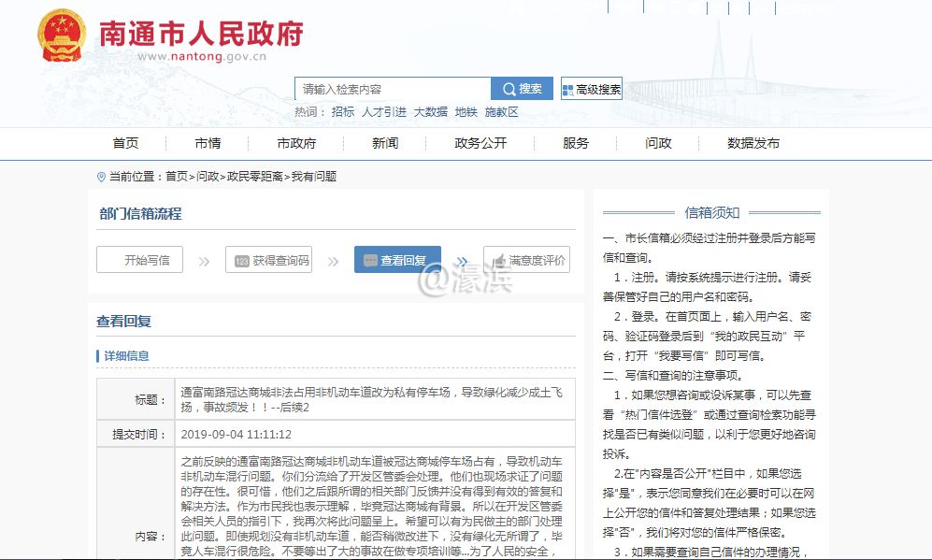Click the magnifier search button
The width and height of the screenshot is (932, 560).
pyautogui.click(x=522, y=89)
